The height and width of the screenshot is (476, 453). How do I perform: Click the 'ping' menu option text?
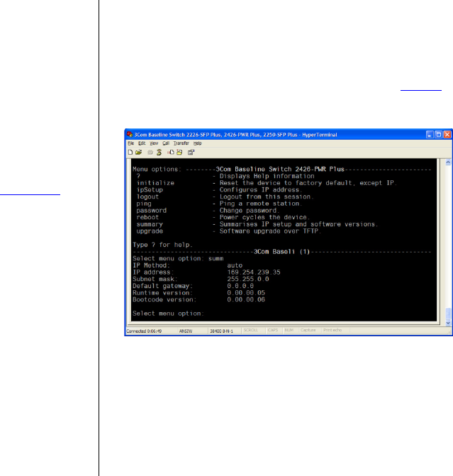(x=144, y=204)
